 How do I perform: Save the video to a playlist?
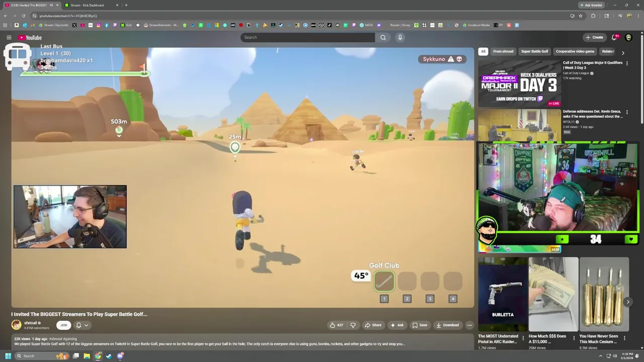coord(420,325)
